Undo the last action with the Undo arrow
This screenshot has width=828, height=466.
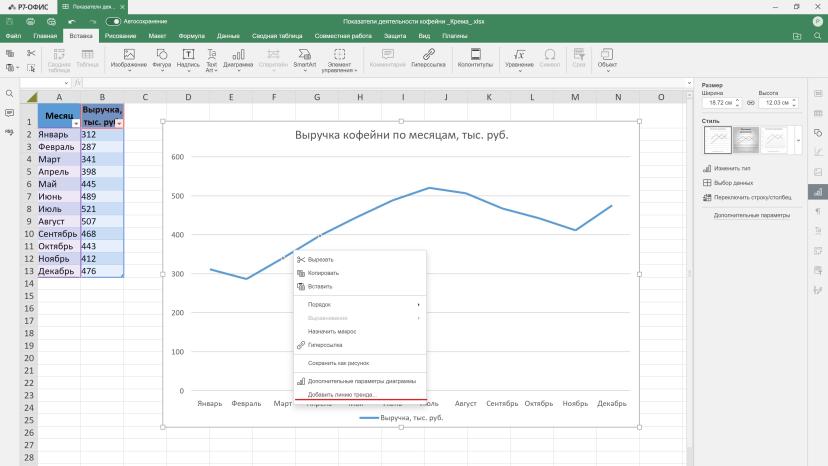click(x=72, y=22)
